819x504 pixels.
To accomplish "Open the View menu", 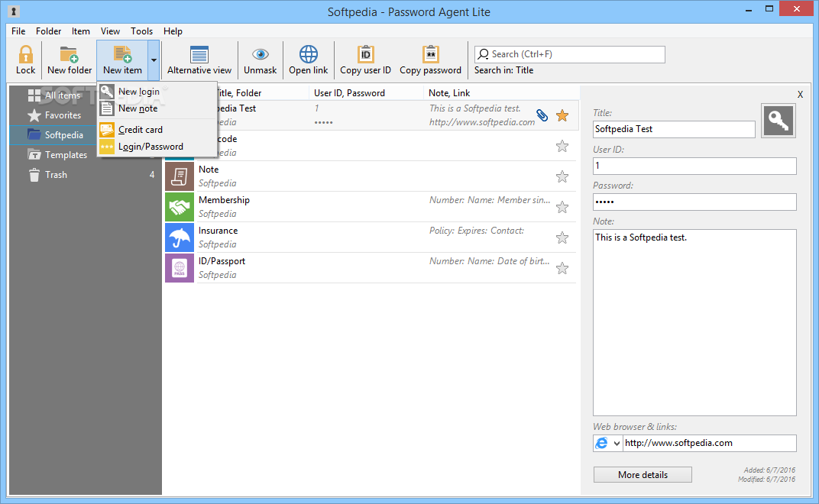I will pyautogui.click(x=110, y=31).
